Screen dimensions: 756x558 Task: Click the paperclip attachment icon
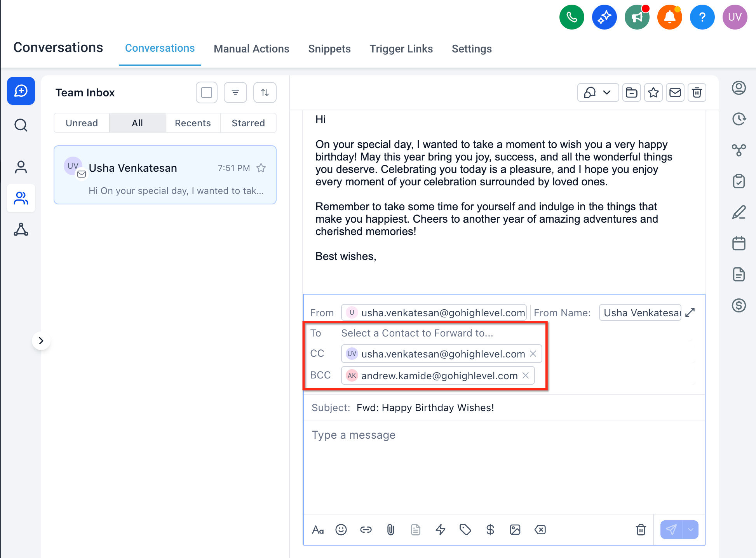coord(390,530)
